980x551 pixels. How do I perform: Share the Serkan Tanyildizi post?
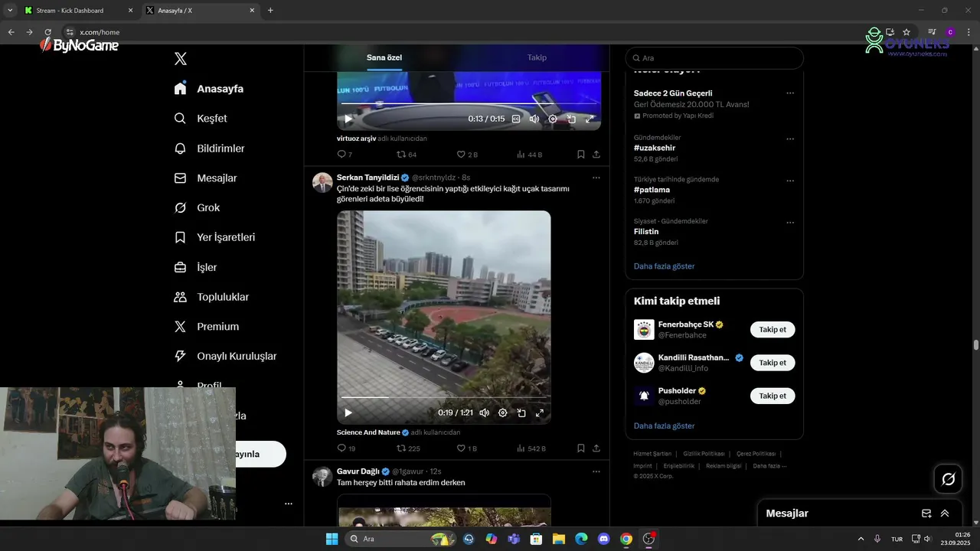click(596, 448)
